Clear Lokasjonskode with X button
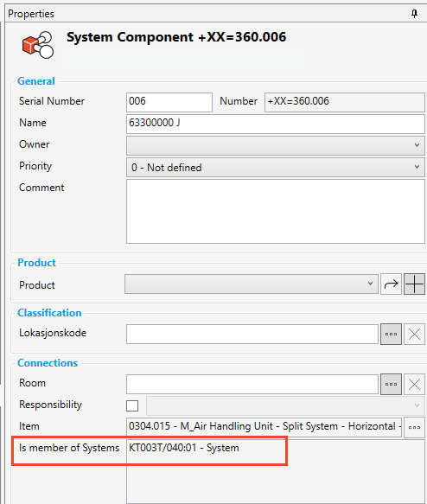Screen dimensions: 427x504 pos(415,334)
